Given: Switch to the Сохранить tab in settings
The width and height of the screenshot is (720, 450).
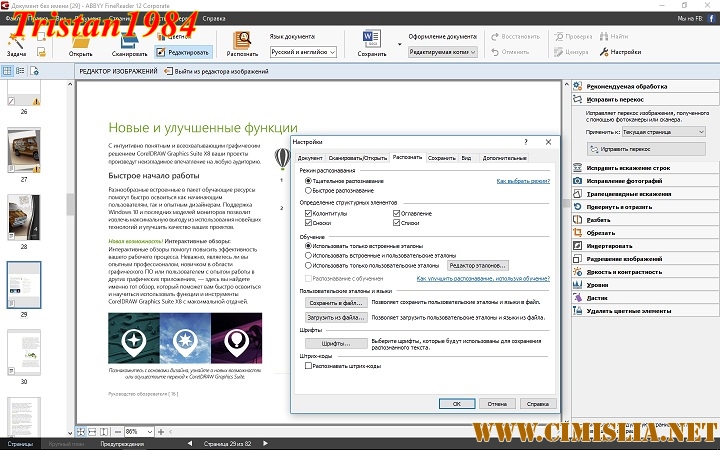Looking at the screenshot, I should (x=441, y=158).
